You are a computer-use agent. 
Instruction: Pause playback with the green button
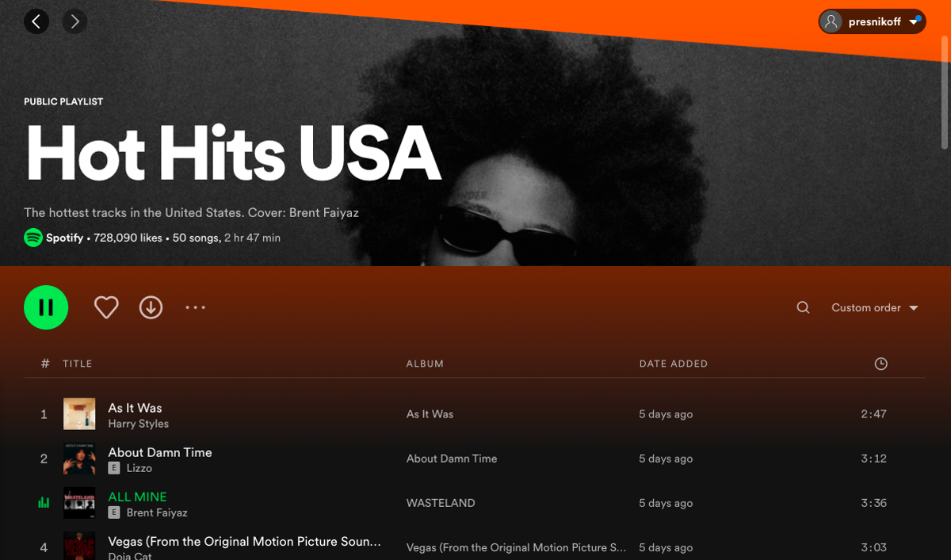pos(46,307)
